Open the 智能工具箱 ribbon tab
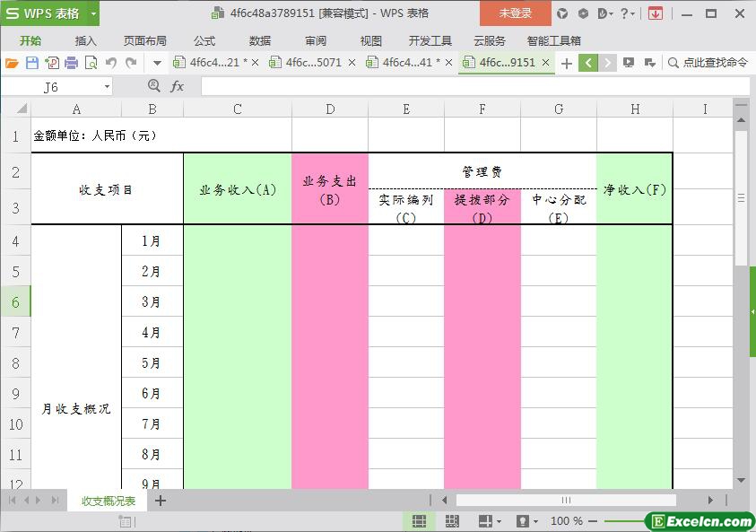The width and height of the screenshot is (756, 532). coord(554,41)
